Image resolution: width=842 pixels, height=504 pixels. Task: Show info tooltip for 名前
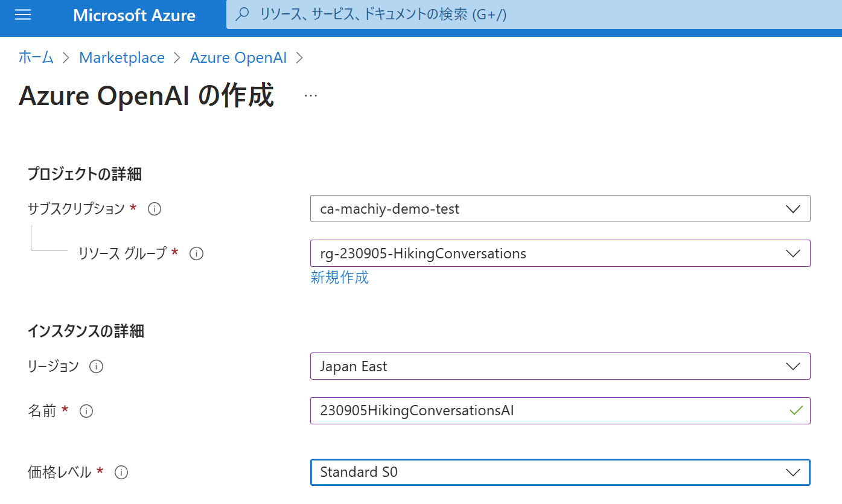coord(86,412)
